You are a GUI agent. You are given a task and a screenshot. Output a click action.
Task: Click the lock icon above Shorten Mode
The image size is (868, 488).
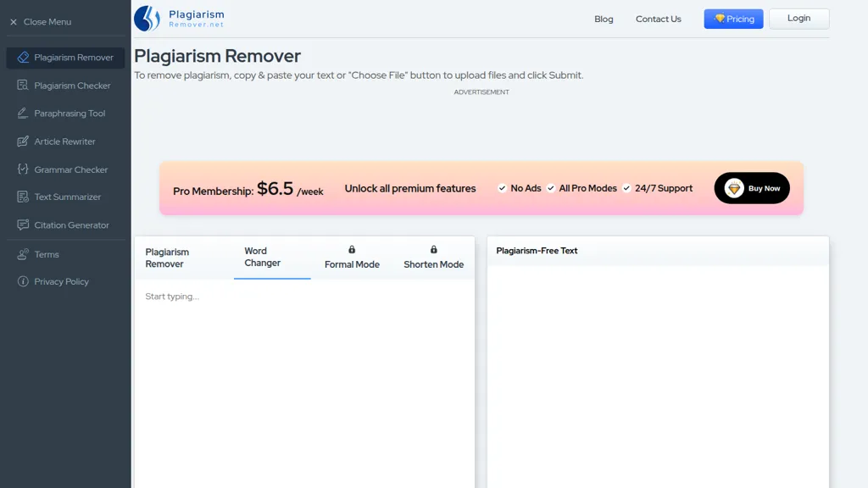tap(433, 250)
